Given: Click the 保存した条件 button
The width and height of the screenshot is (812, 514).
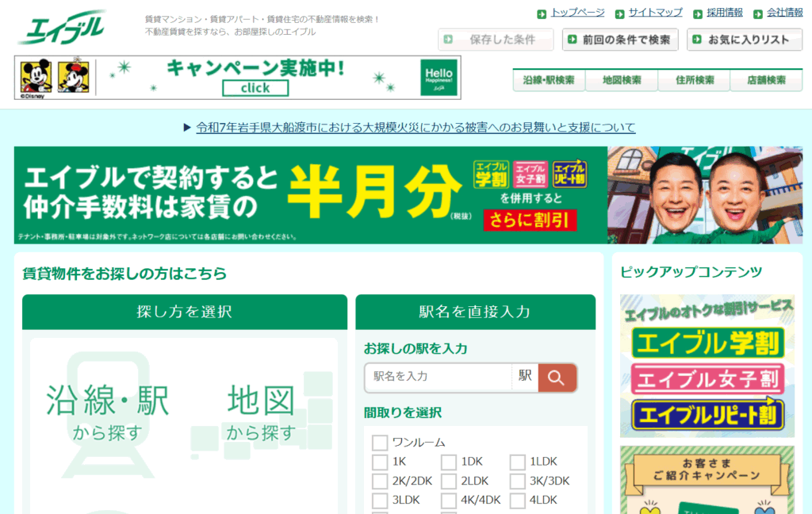Looking at the screenshot, I should point(496,40).
